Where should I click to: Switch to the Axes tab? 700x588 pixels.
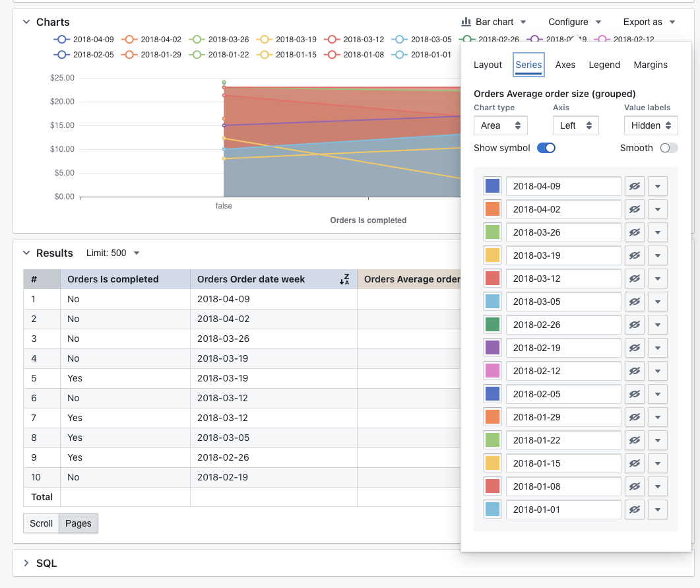[x=565, y=65]
